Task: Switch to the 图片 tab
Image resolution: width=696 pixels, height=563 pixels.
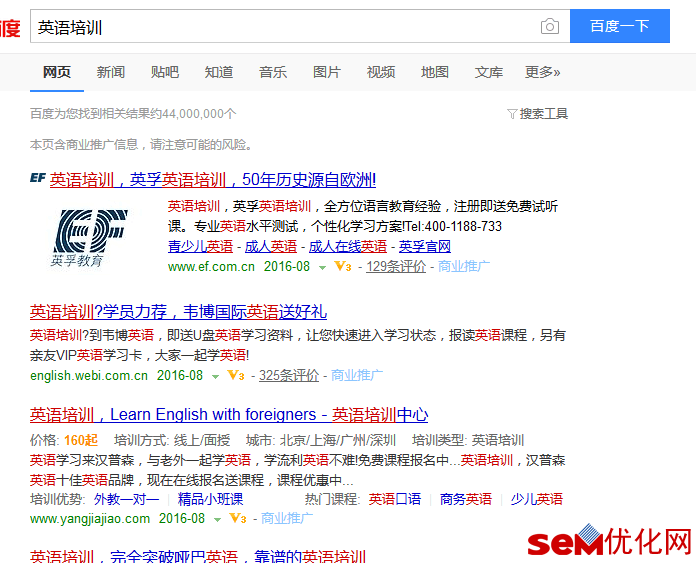Action: click(x=327, y=72)
